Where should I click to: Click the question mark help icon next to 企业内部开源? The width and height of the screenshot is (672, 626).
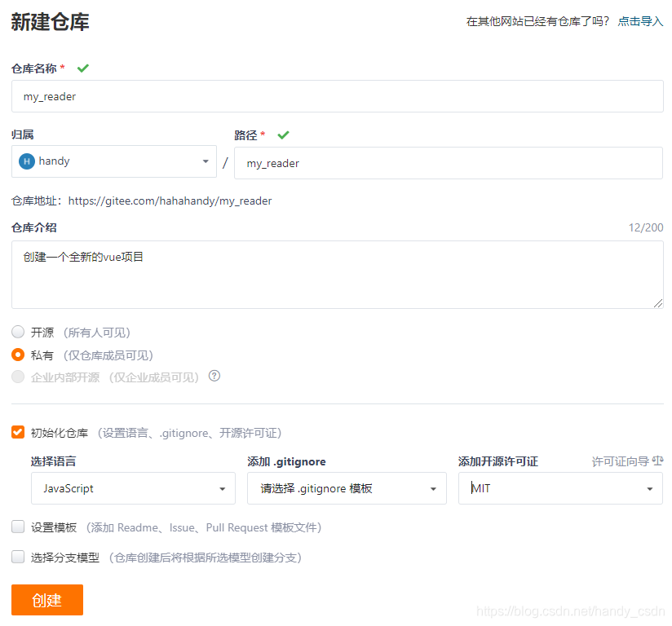click(x=214, y=376)
